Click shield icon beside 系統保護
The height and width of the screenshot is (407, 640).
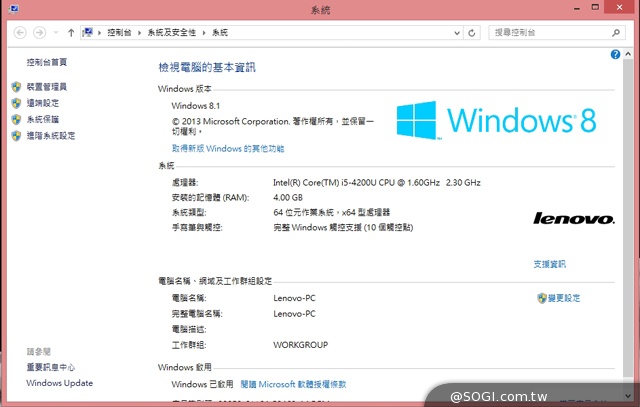tap(16, 119)
